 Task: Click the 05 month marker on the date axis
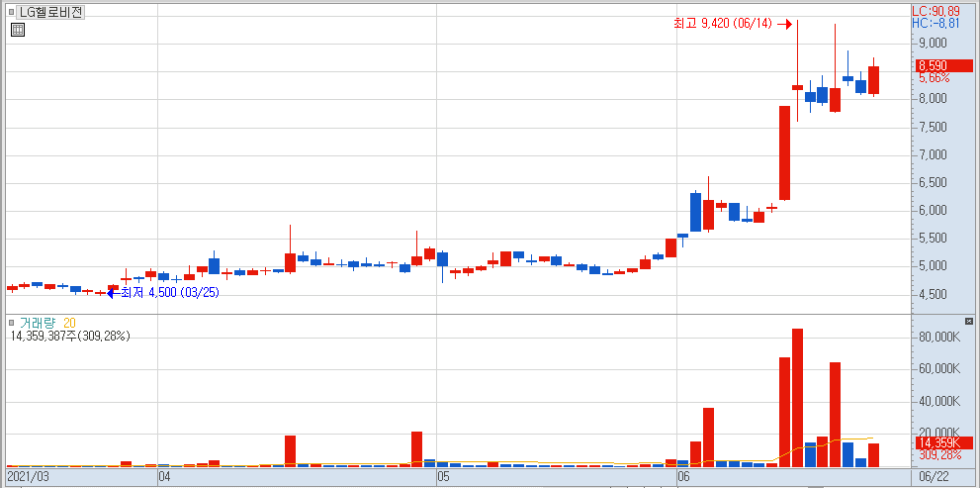(443, 477)
